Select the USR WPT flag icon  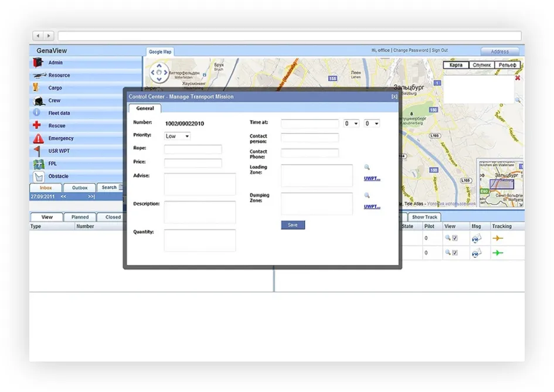[x=37, y=151]
